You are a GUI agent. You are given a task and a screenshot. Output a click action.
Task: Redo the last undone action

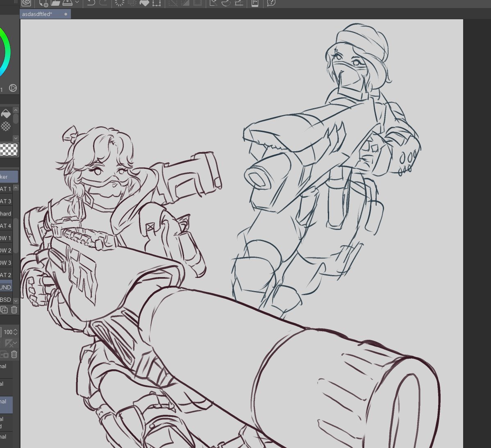click(x=103, y=3)
